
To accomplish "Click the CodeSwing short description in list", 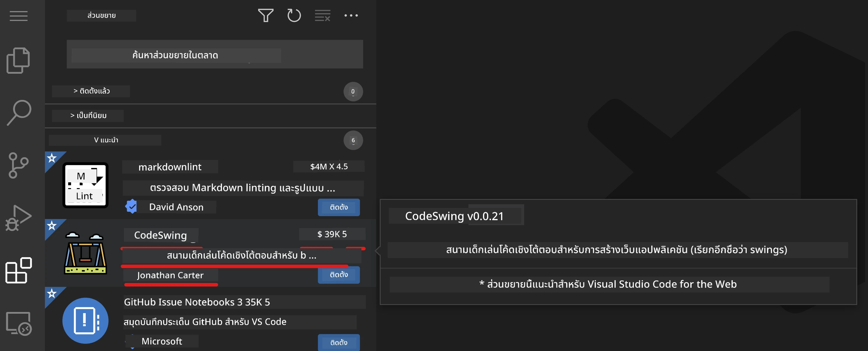I will 242,256.
